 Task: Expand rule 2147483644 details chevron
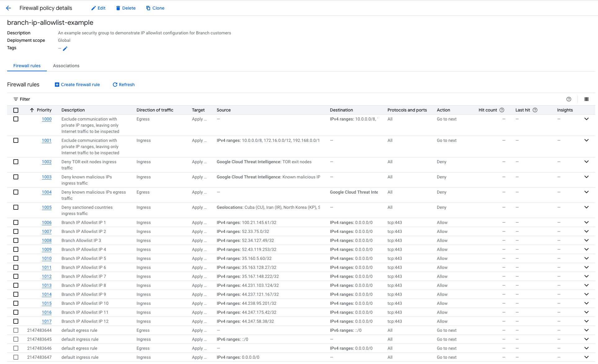click(x=587, y=330)
